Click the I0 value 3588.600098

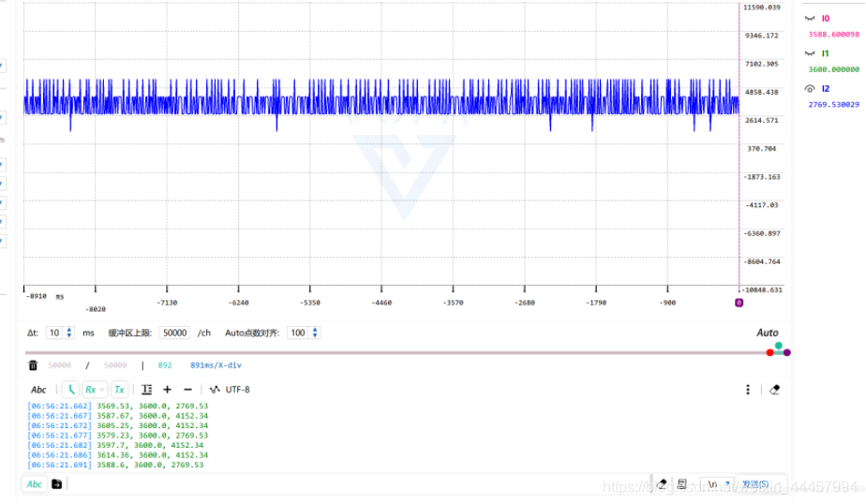[833, 35]
